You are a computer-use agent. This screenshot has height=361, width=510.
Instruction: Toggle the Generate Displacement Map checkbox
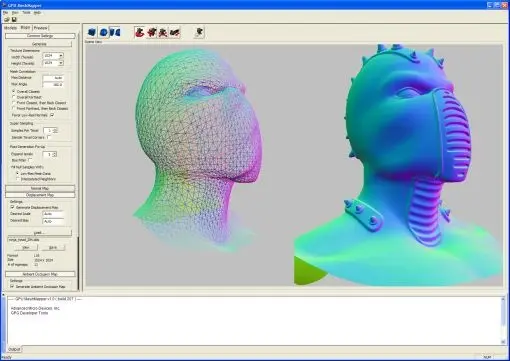click(x=13, y=207)
